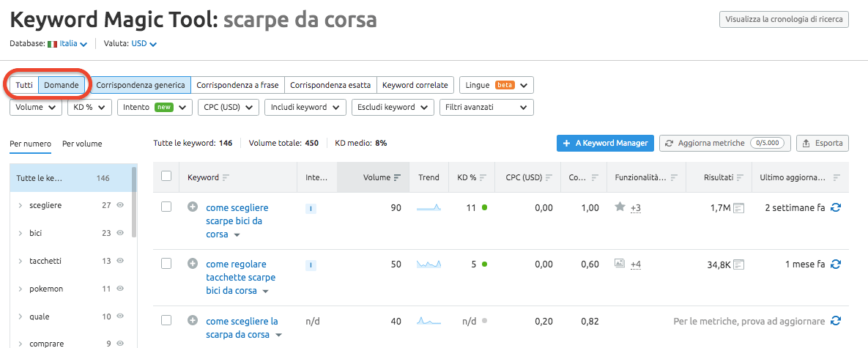The width and height of the screenshot is (868, 348).
Task: Toggle eye icon for 'scegliere' group
Action: (120, 206)
